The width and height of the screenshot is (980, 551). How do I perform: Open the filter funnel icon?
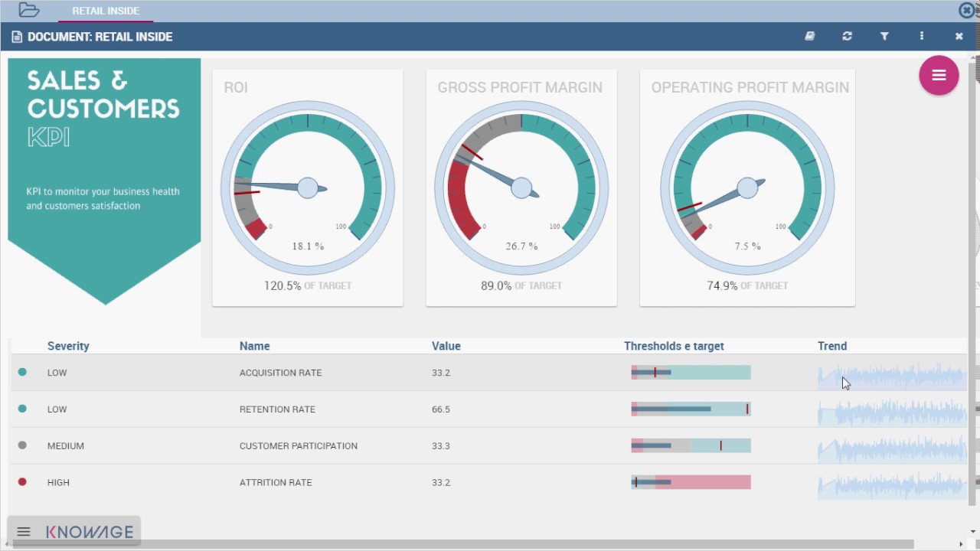coord(884,36)
